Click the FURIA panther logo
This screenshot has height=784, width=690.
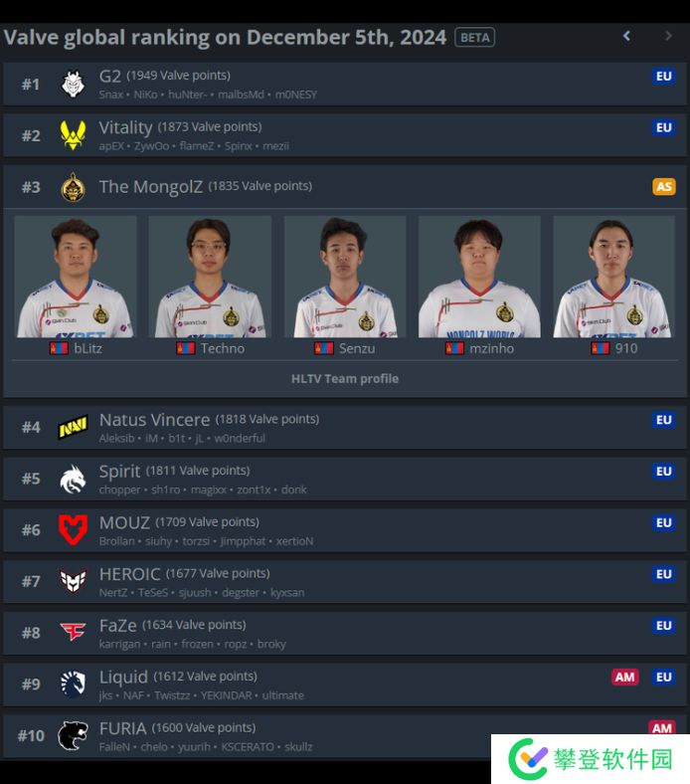click(x=73, y=735)
